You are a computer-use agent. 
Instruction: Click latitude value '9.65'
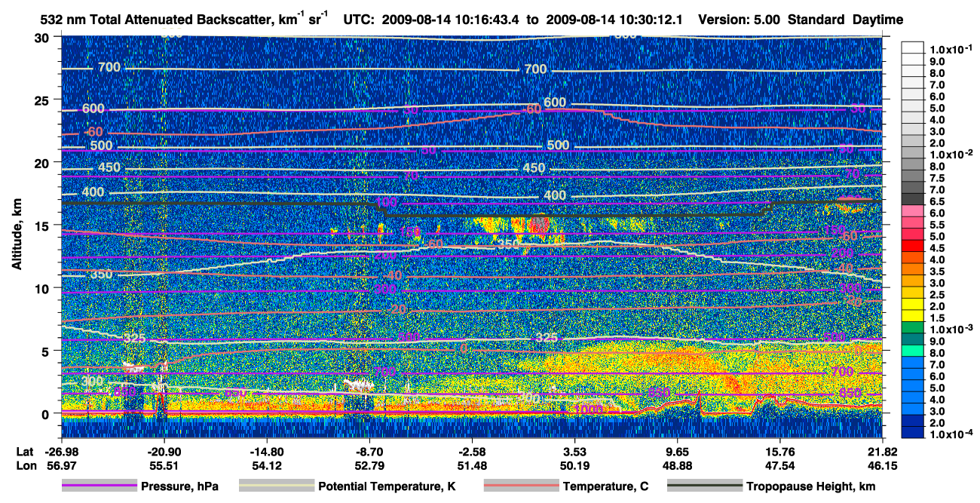pos(678,451)
